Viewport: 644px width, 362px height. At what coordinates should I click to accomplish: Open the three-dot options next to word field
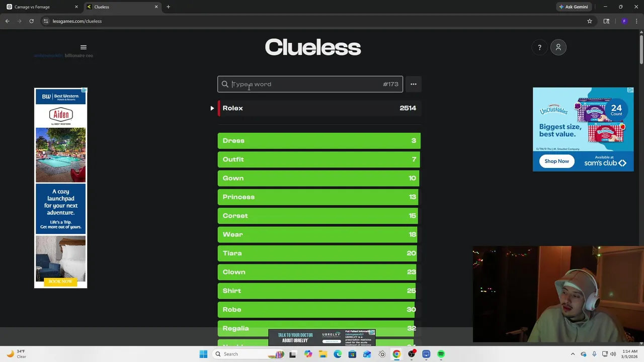coord(414,84)
